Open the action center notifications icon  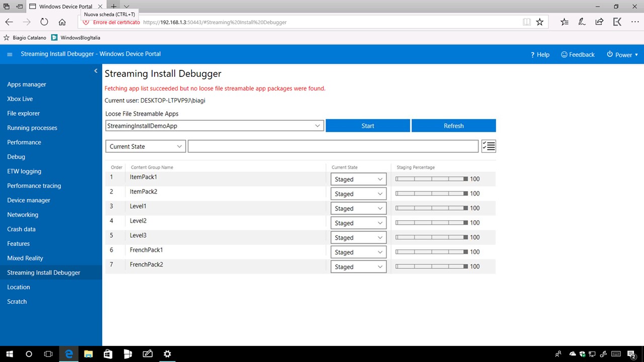[631, 354]
